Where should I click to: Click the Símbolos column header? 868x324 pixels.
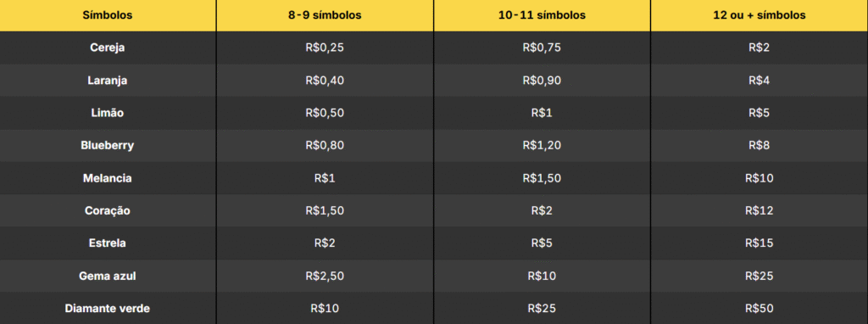coord(108,15)
